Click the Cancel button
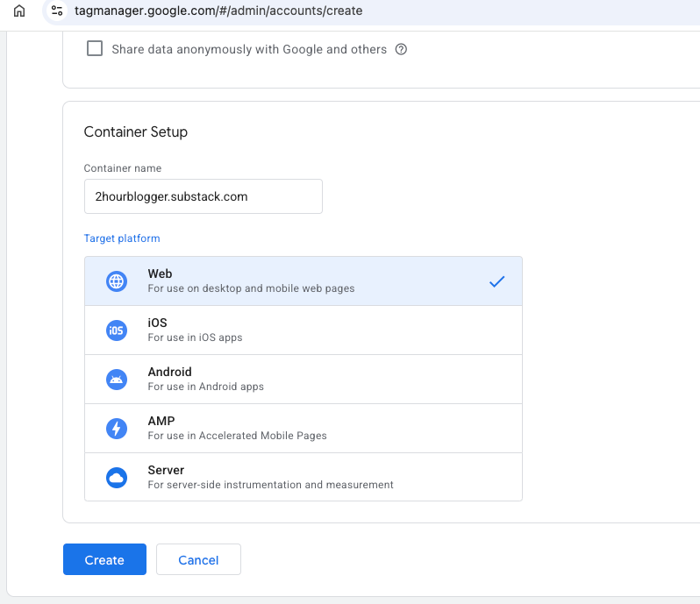Image resolution: width=700 pixels, height=604 pixels. tap(198, 559)
